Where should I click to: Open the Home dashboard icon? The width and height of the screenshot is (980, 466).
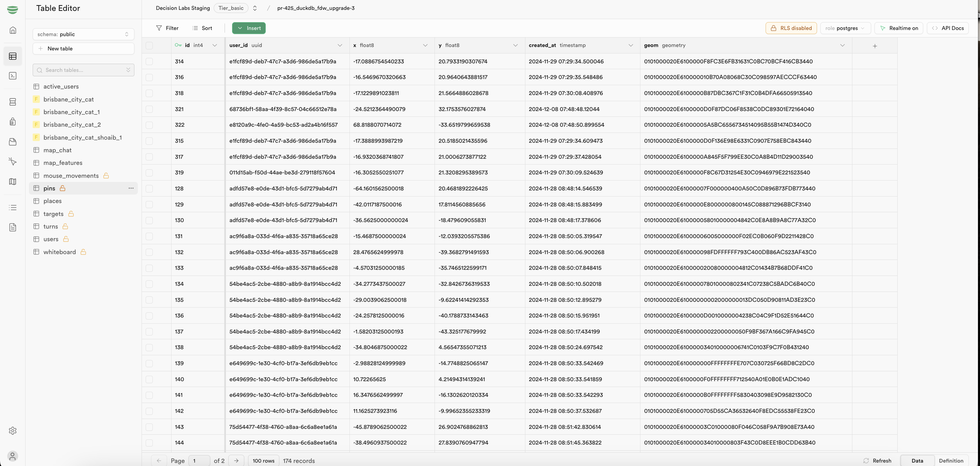(13, 30)
